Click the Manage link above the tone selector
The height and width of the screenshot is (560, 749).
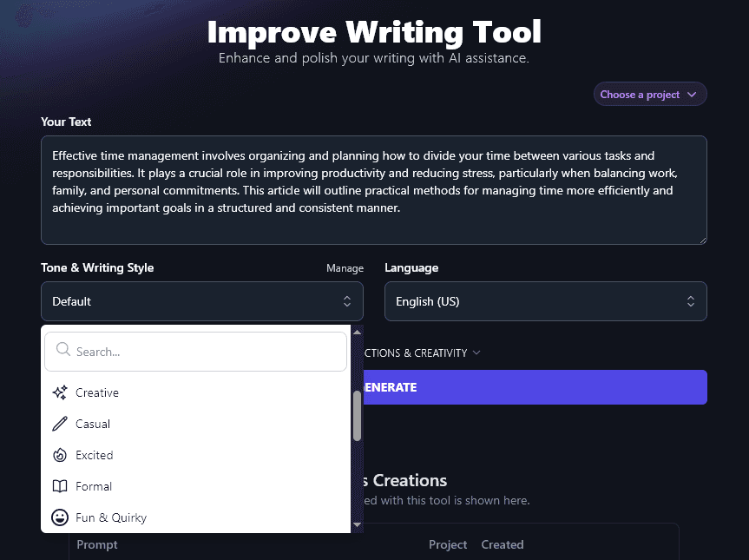click(x=345, y=268)
